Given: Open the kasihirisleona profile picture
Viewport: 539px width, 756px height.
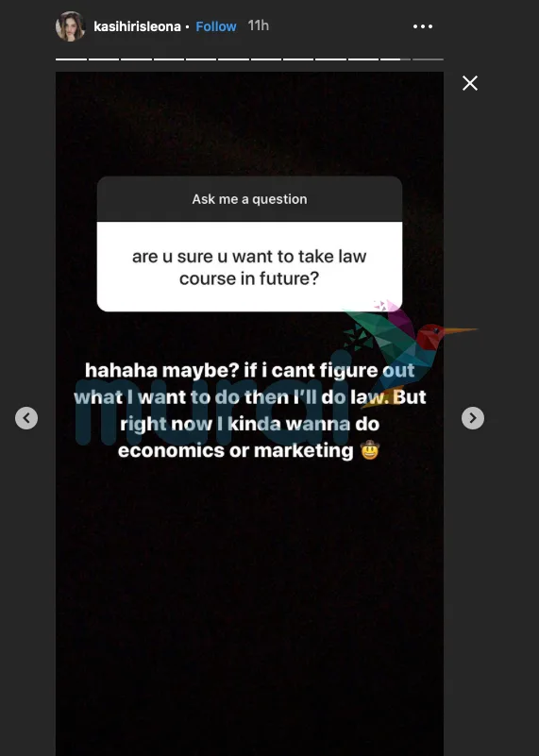Looking at the screenshot, I should pos(71,26).
